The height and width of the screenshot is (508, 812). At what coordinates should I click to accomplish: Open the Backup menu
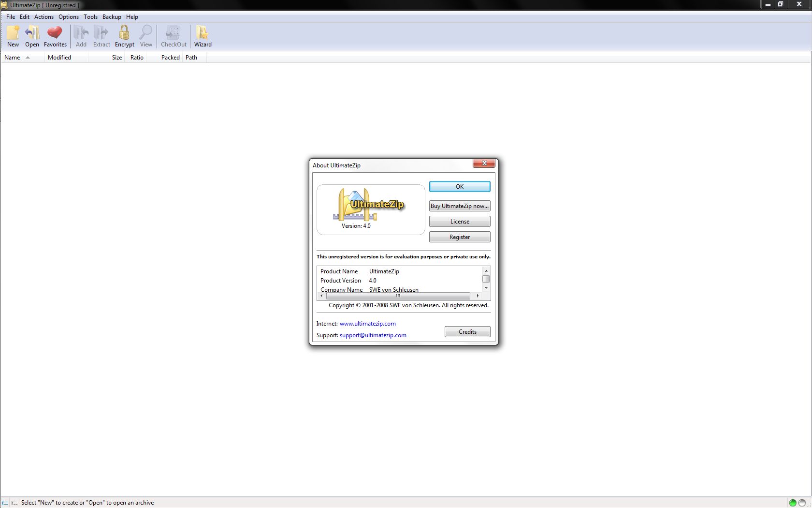tap(112, 16)
